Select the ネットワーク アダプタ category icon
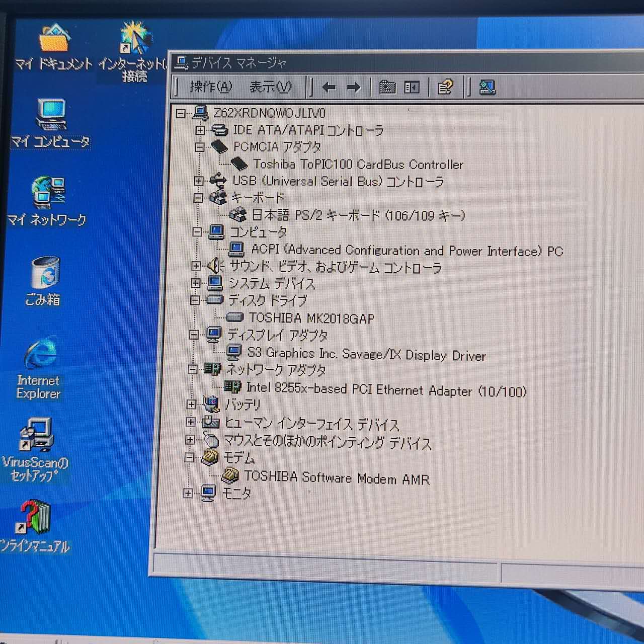Image resolution: width=644 pixels, height=644 pixels. click(212, 370)
